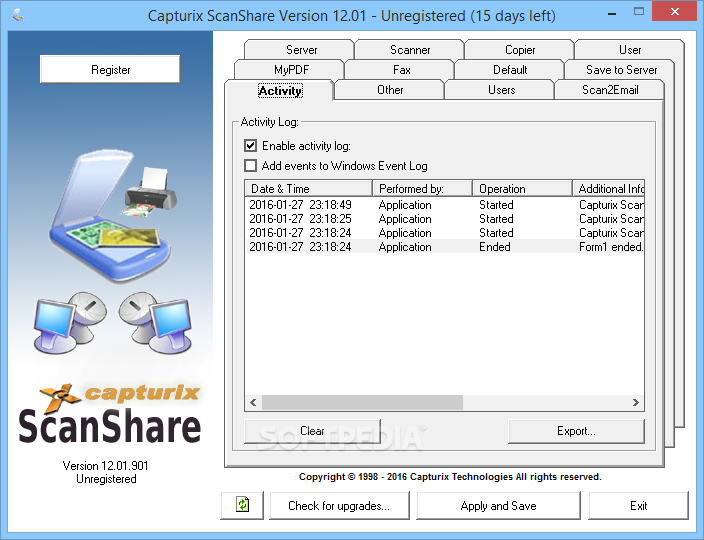Click the green refresh icon button
Screen dimensions: 704x540
[x=242, y=505]
